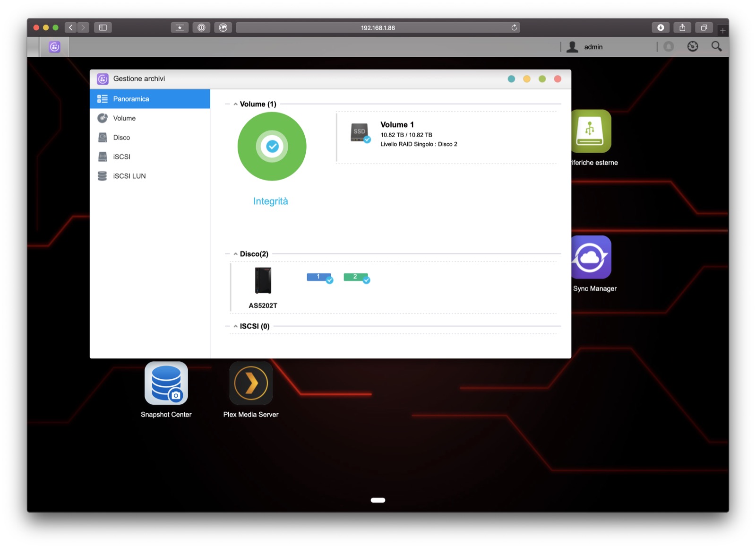Open the Sync Manager app
The image size is (756, 548).
click(x=591, y=257)
